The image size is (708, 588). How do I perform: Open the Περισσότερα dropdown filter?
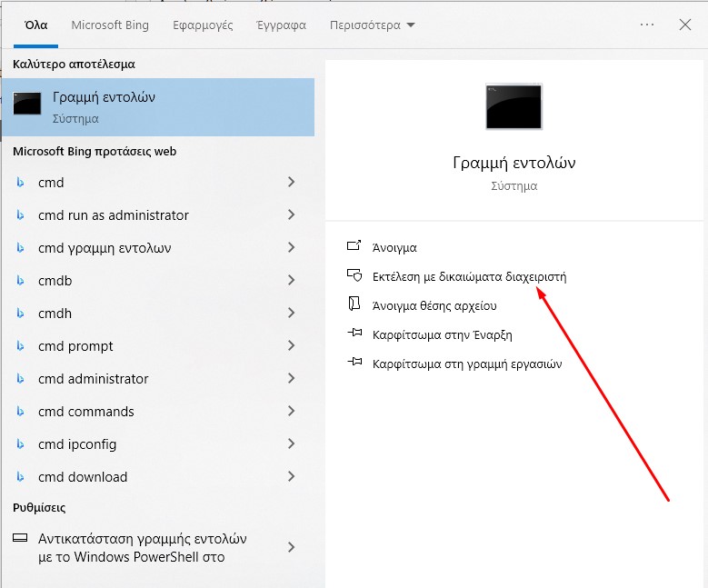pyautogui.click(x=373, y=25)
